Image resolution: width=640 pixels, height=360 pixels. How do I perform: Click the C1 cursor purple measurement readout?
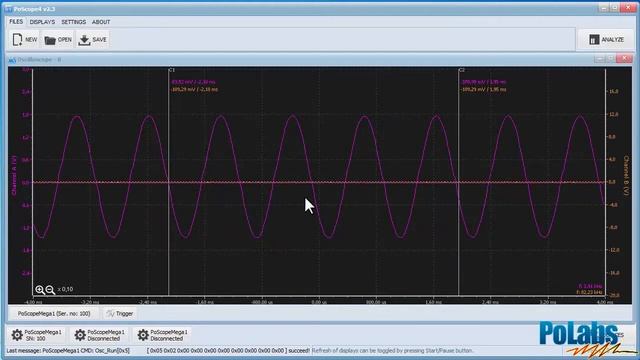(193, 82)
